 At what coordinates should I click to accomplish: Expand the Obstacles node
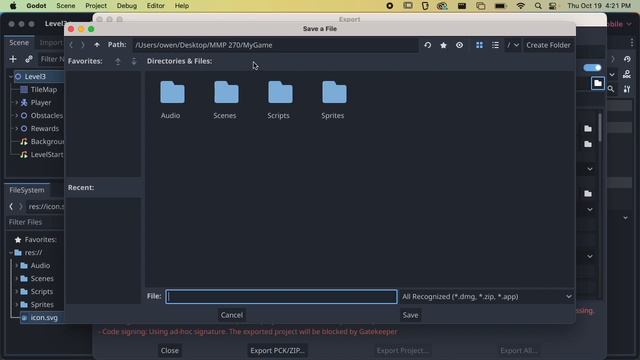[x=16, y=116]
